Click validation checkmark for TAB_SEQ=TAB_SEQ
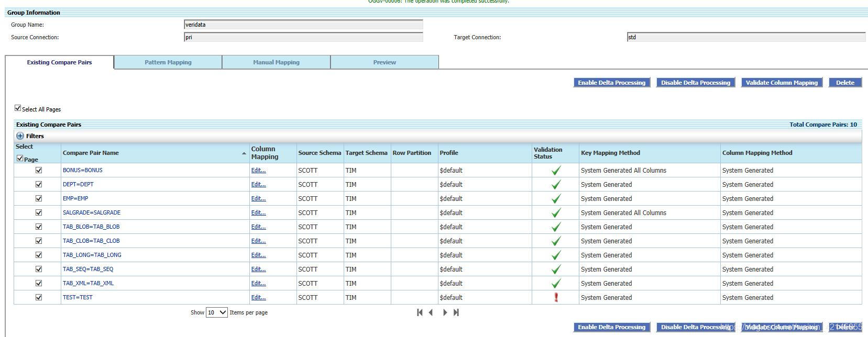 point(556,269)
